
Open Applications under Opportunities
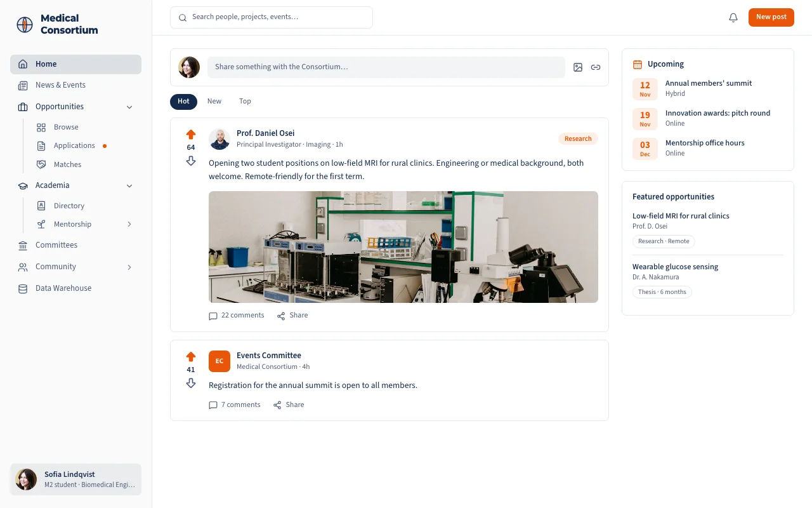[x=75, y=145]
